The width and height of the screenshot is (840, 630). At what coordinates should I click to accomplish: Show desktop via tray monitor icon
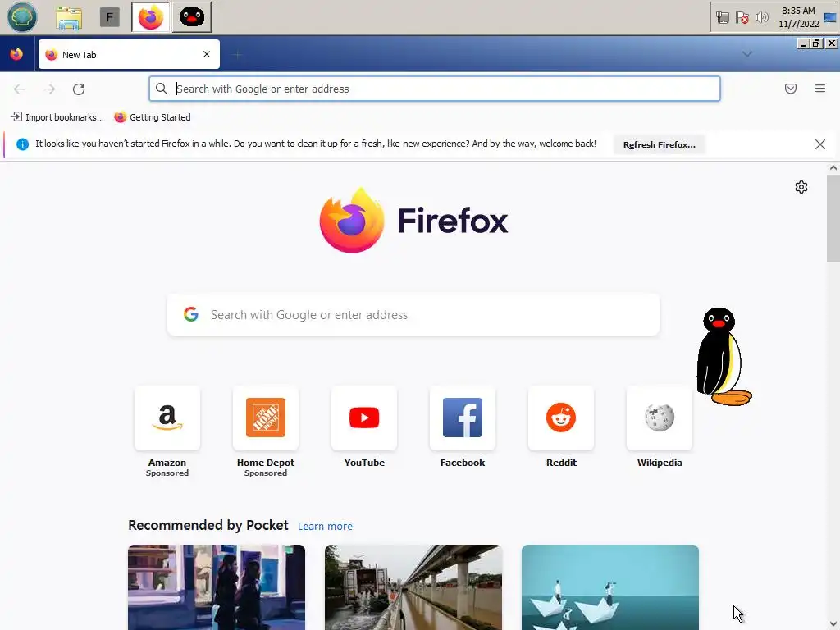tap(830, 18)
